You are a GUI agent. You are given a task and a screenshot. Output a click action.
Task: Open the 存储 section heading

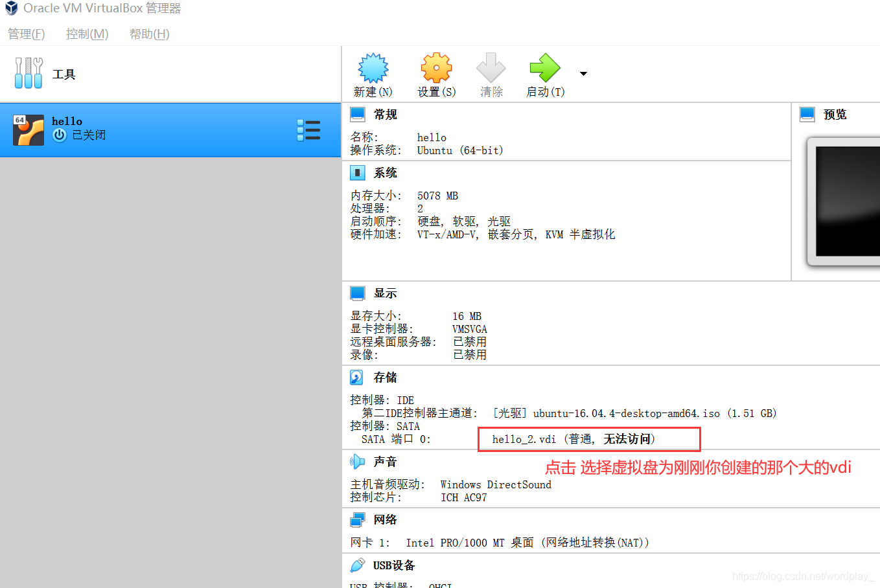(x=386, y=378)
